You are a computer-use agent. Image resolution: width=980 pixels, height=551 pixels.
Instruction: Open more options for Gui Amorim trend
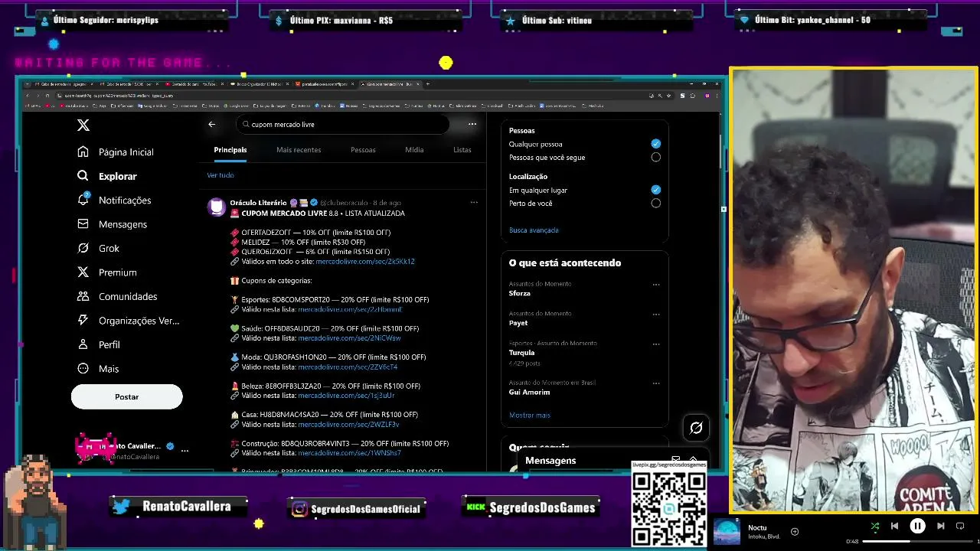click(656, 383)
